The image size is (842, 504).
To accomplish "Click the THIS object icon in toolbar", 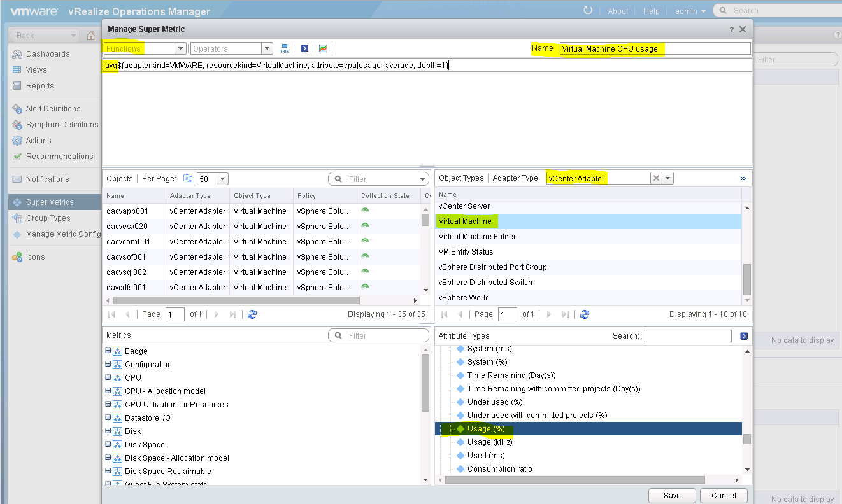I will pyautogui.click(x=284, y=48).
